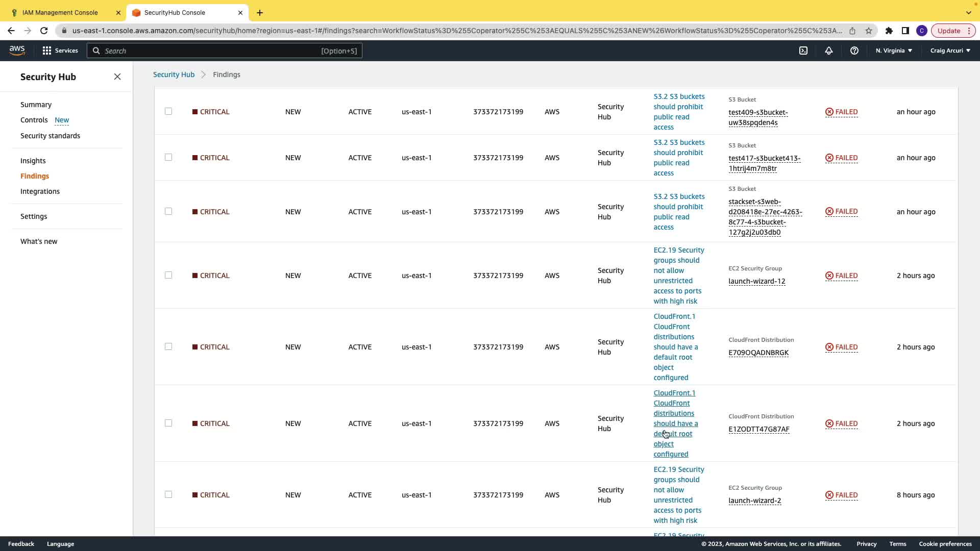Open Insights in the side navigation
Image resolution: width=980 pixels, height=551 pixels.
point(33,161)
